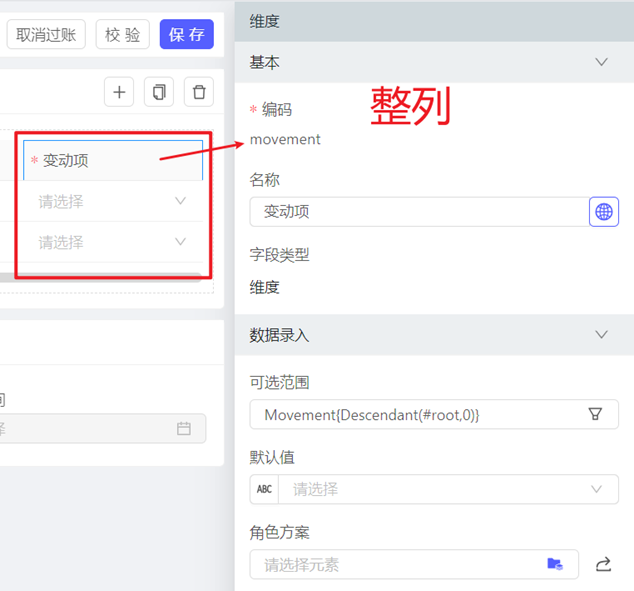The image size is (634, 591).
Task: Select the 变动项 column header
Action: point(112,160)
